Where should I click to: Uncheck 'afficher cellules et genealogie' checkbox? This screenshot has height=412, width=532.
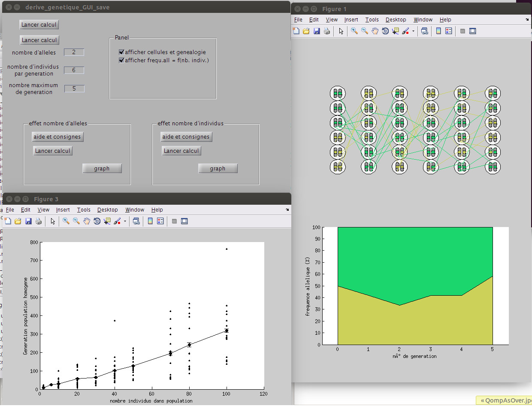click(121, 52)
